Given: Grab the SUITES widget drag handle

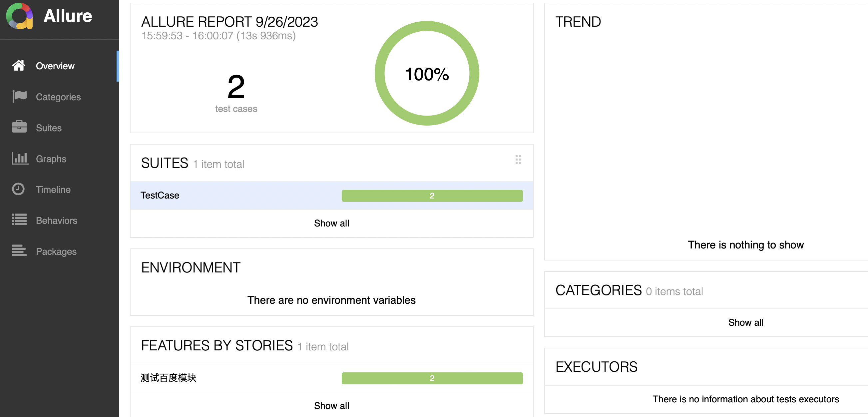Looking at the screenshot, I should [x=518, y=160].
